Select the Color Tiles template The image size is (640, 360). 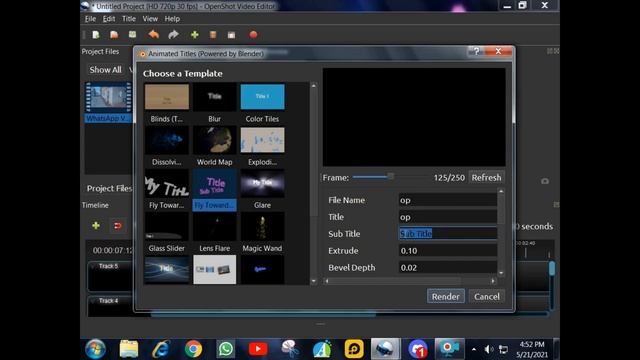[x=262, y=97]
